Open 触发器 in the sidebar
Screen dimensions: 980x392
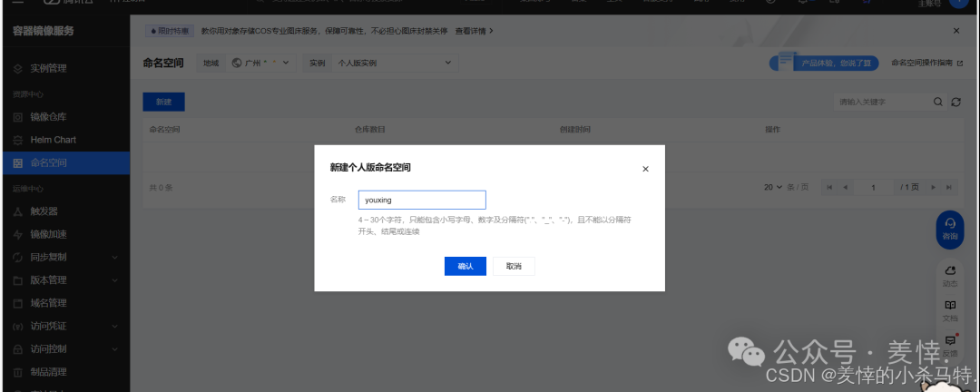64,211
